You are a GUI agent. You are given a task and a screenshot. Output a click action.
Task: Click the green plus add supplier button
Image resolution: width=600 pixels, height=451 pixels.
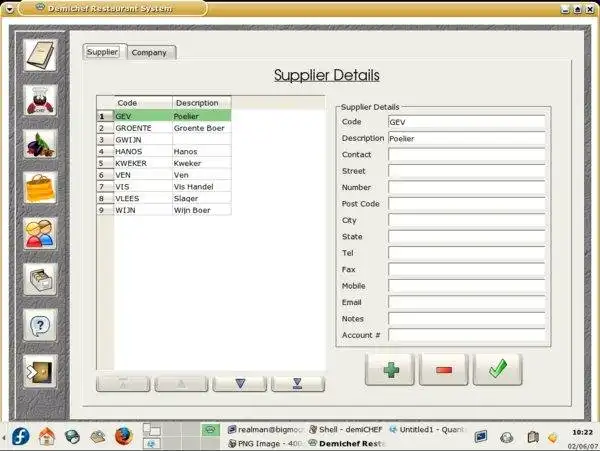(390, 370)
